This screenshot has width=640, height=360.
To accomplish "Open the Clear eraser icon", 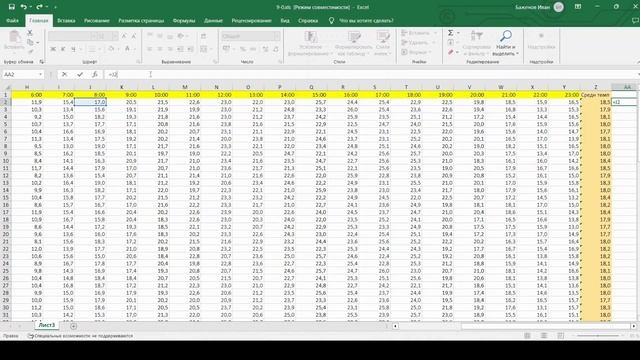I will pos(451,52).
